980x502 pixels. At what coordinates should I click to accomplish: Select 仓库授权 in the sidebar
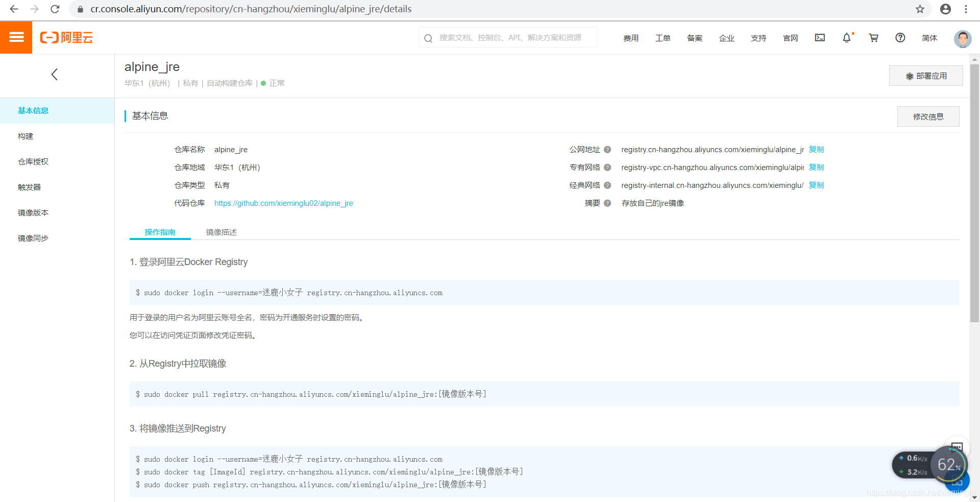coord(57,162)
